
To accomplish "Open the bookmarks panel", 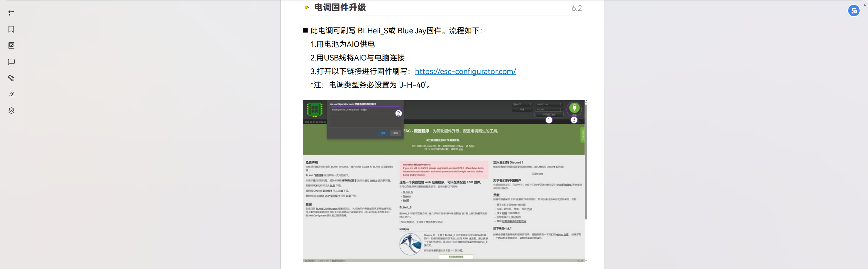I will 11,29.
